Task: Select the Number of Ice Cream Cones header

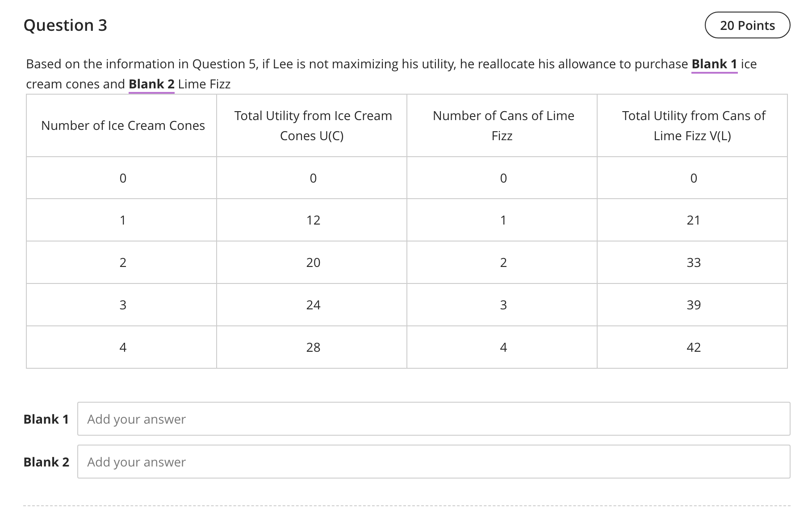Action: (x=123, y=125)
